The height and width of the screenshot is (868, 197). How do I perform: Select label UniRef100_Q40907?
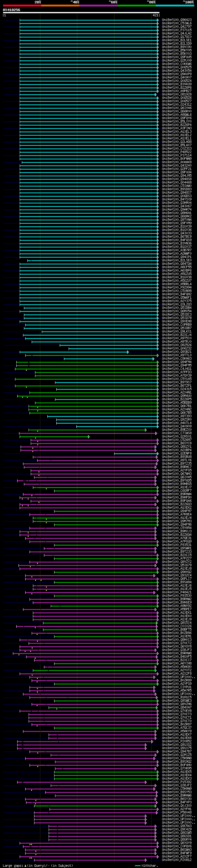click(x=177, y=77)
